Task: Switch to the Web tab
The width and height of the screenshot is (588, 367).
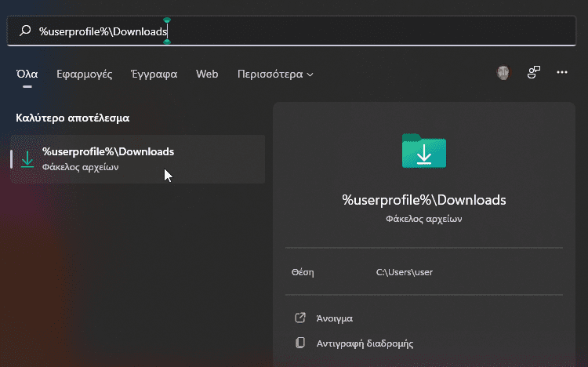Action: [x=207, y=74]
